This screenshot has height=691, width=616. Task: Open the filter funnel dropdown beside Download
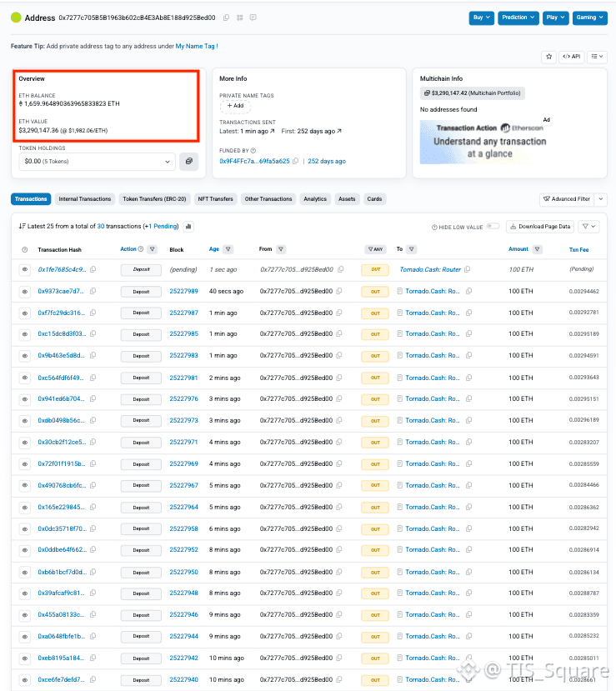[x=588, y=227]
